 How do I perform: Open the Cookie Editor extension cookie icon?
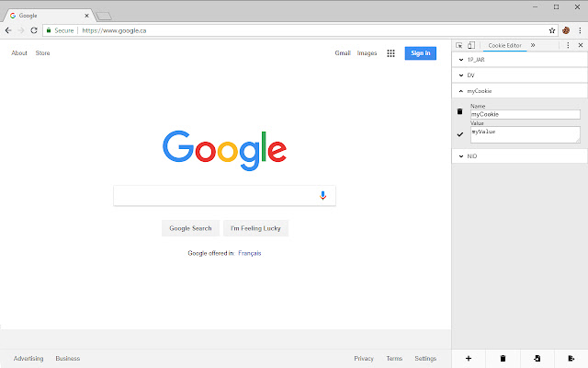[x=566, y=30]
